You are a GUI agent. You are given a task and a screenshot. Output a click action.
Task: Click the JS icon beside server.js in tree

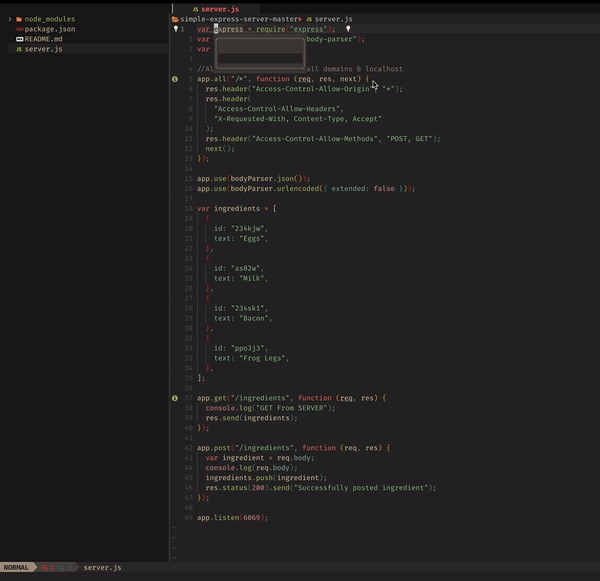(x=19, y=49)
